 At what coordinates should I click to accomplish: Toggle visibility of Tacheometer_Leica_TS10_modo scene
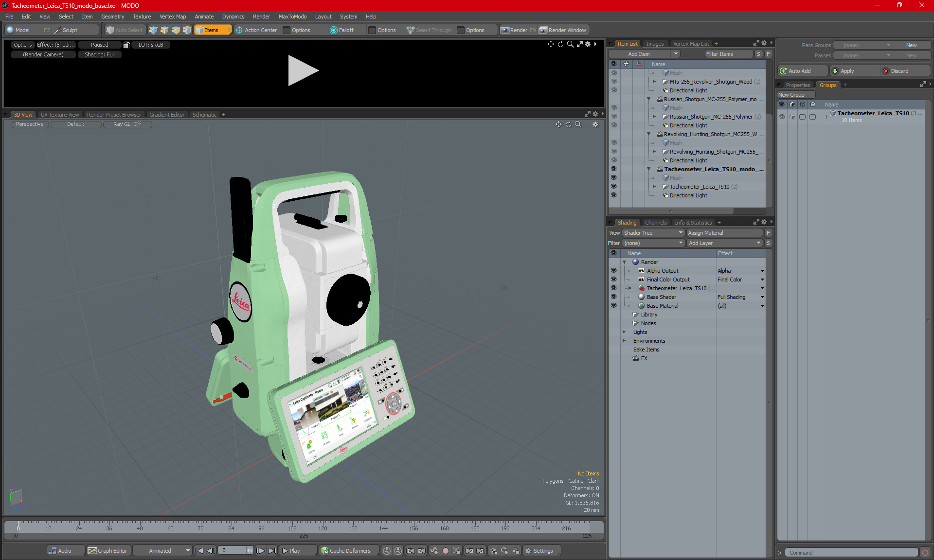point(613,169)
